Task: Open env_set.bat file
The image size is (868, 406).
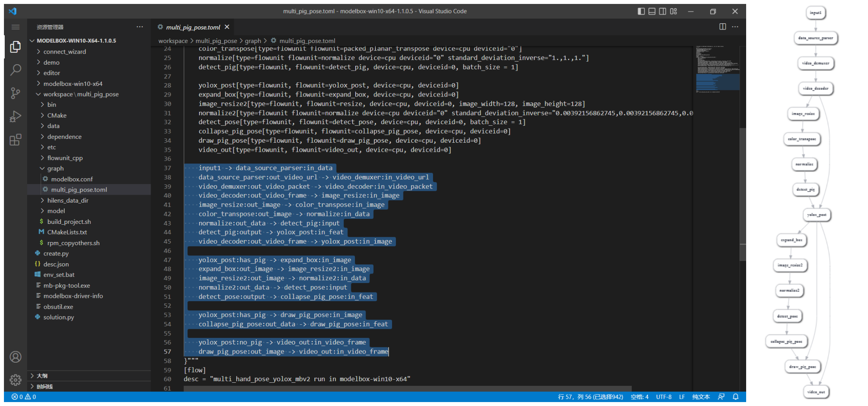Action: 89,275
